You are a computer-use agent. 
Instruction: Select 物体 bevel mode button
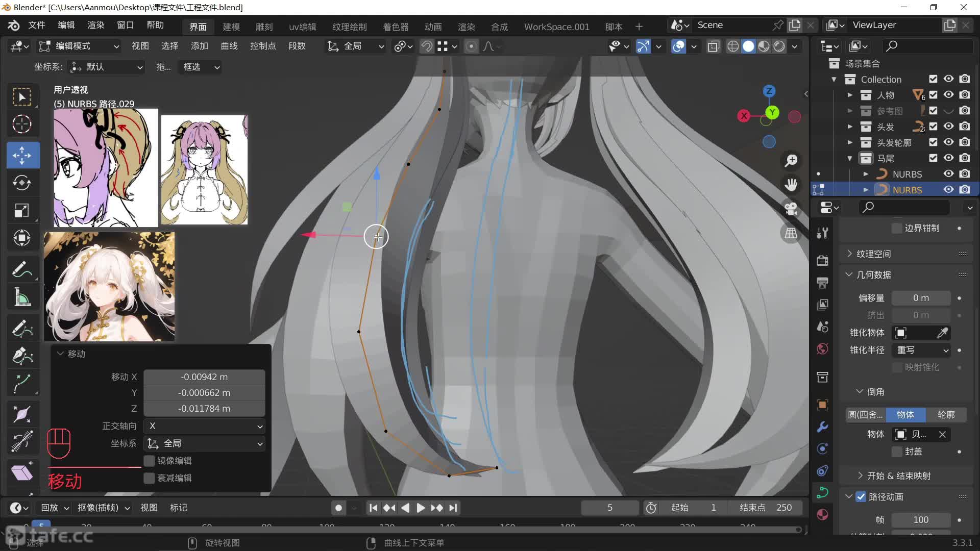click(x=905, y=415)
